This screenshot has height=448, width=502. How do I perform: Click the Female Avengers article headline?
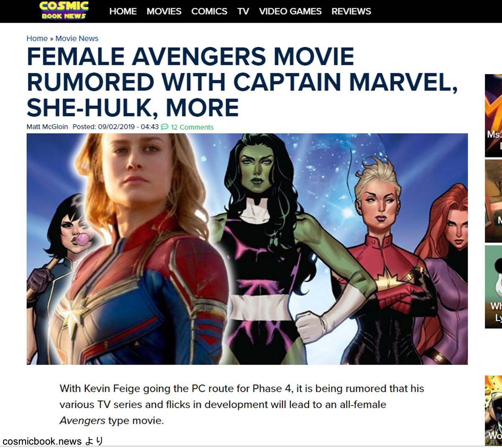coord(242,82)
